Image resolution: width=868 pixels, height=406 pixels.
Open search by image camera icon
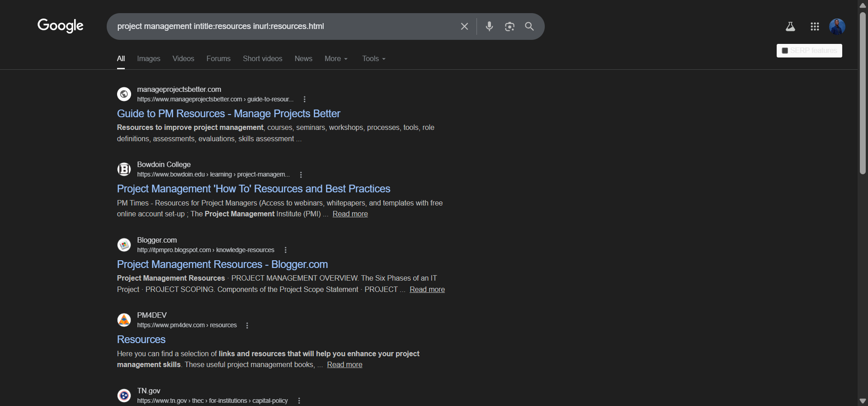coord(509,26)
